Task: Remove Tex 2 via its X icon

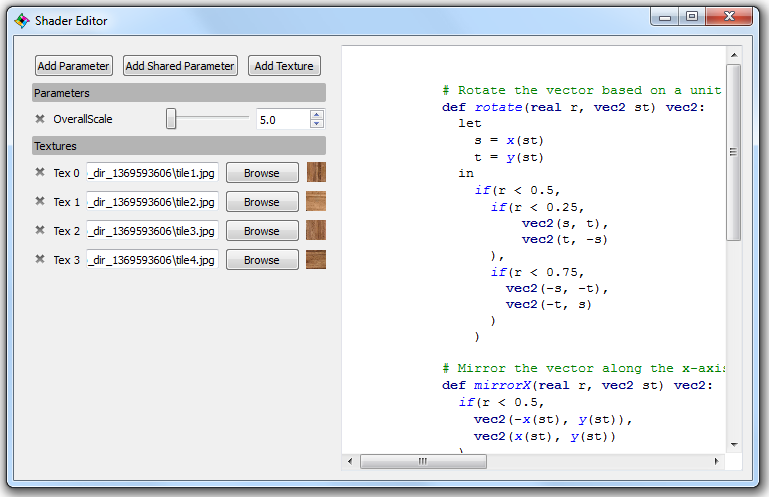Action: tap(40, 230)
